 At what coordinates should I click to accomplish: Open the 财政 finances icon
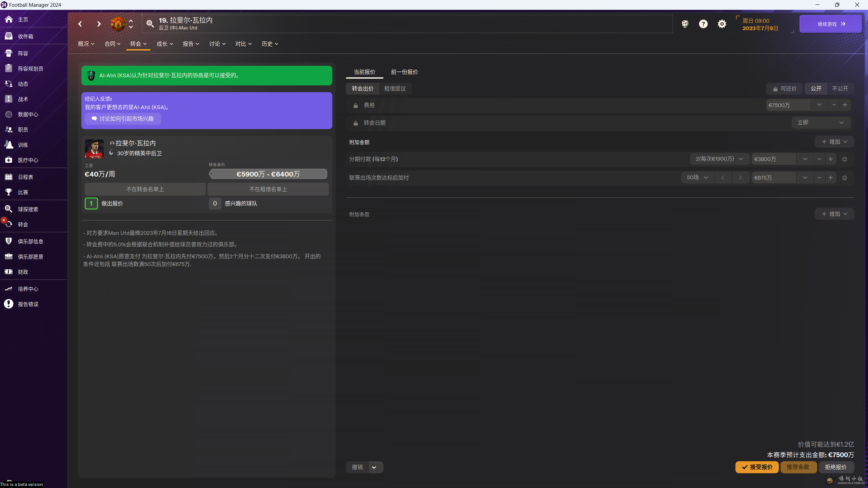tap(9, 272)
